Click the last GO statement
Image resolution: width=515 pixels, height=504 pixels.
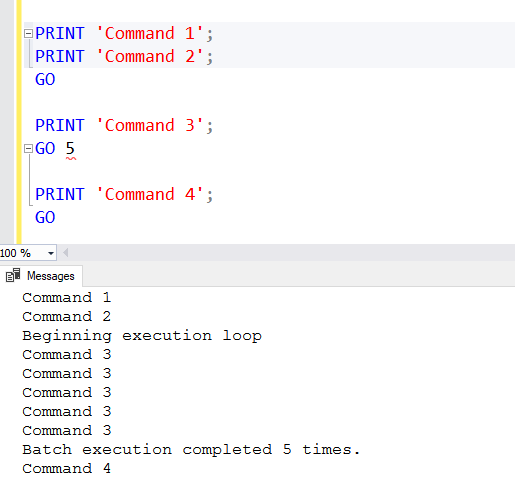pos(45,217)
